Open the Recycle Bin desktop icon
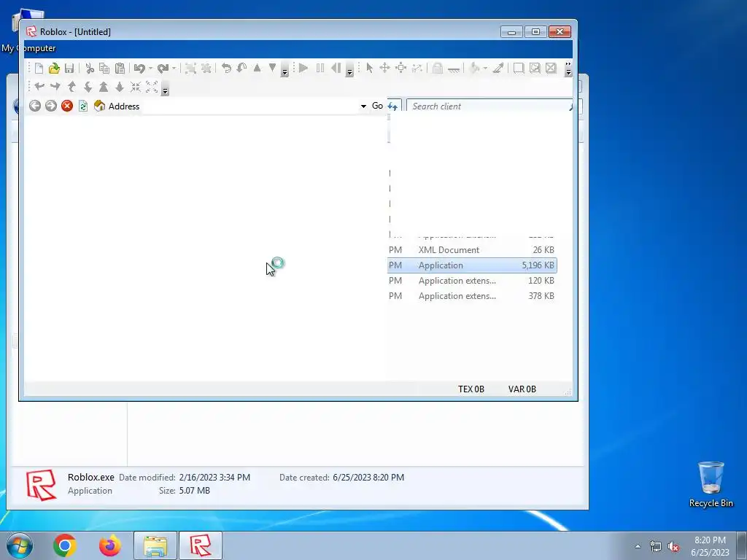Image resolution: width=747 pixels, height=560 pixels. pyautogui.click(x=711, y=484)
